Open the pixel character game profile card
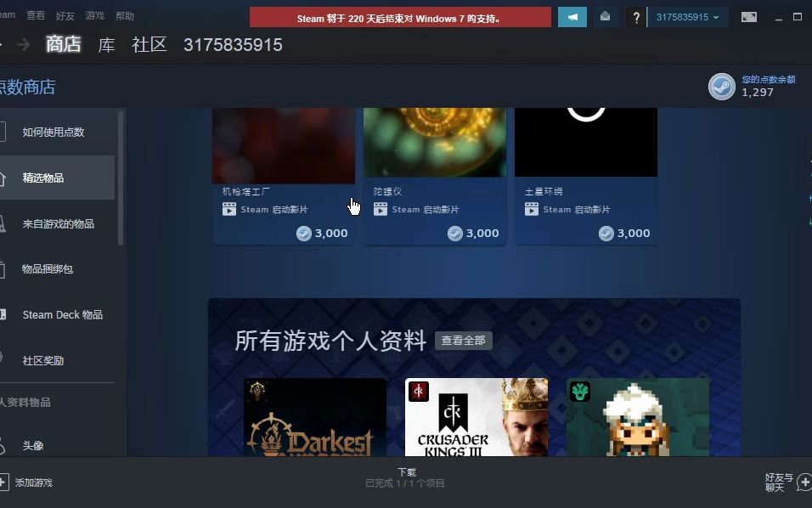This screenshot has height=508, width=812. (638, 417)
